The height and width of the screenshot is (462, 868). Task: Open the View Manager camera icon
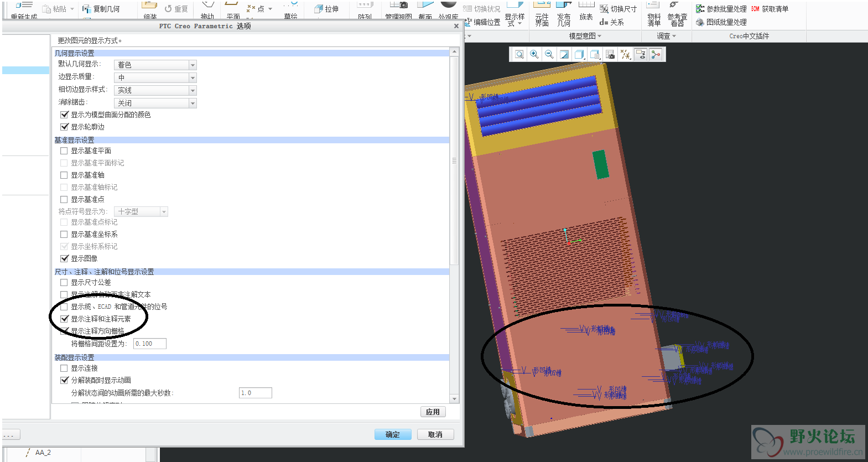(x=610, y=54)
